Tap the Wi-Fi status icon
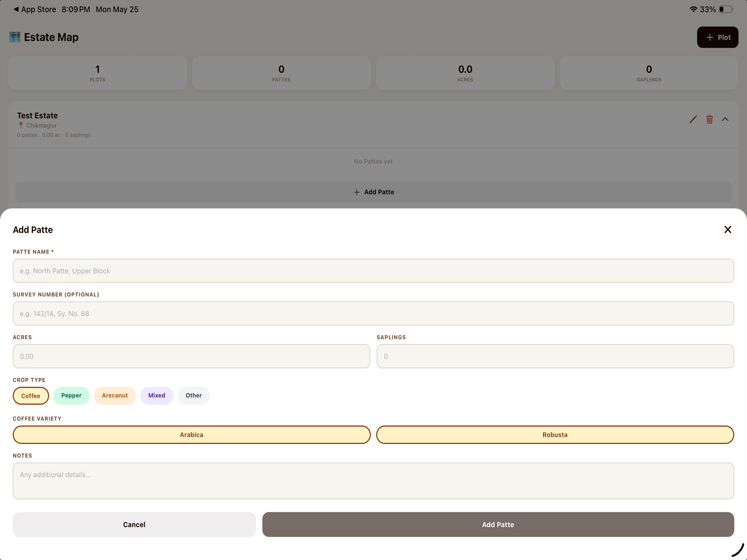Viewport: 747px width, 560px height. (x=693, y=9)
